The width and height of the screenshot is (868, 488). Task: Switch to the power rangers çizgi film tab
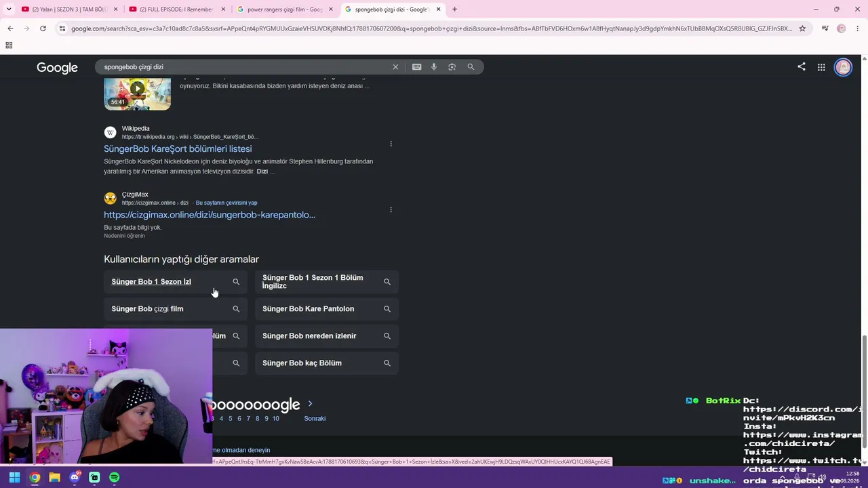284,9
